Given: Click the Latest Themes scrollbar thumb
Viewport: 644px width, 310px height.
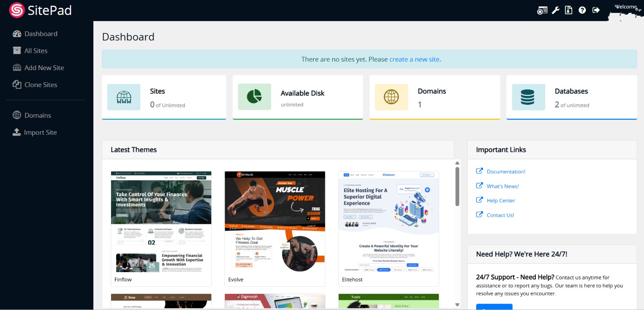Looking at the screenshot, I should (457, 186).
